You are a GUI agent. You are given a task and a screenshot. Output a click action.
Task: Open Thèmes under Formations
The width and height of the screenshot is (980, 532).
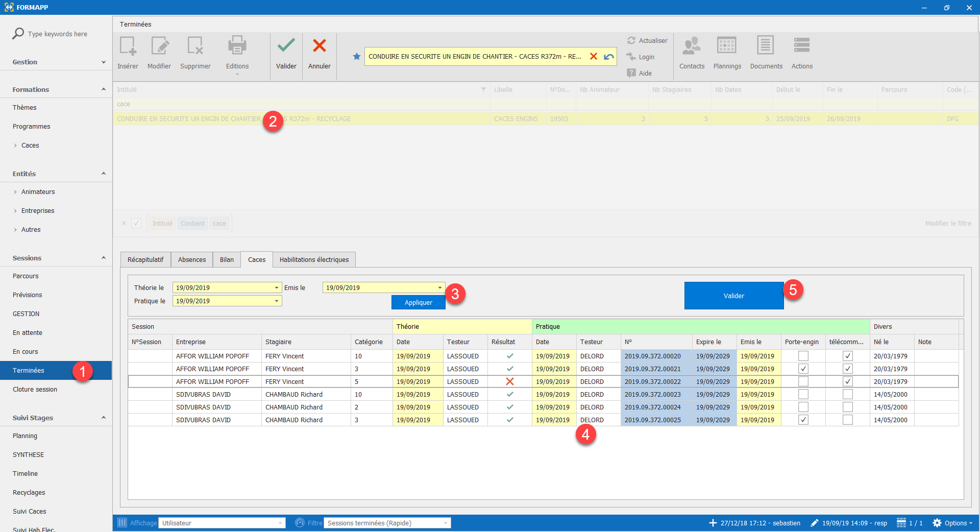(x=24, y=107)
